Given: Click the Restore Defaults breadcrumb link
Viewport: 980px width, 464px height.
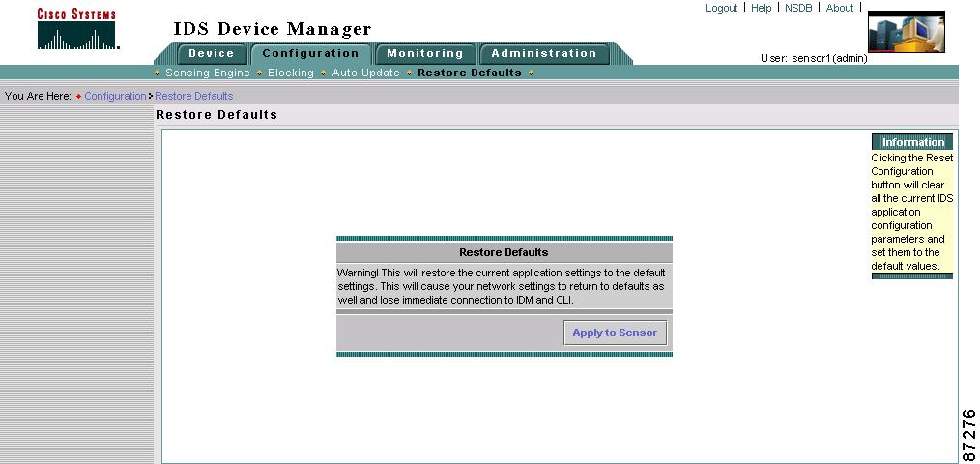Looking at the screenshot, I should tap(193, 96).
